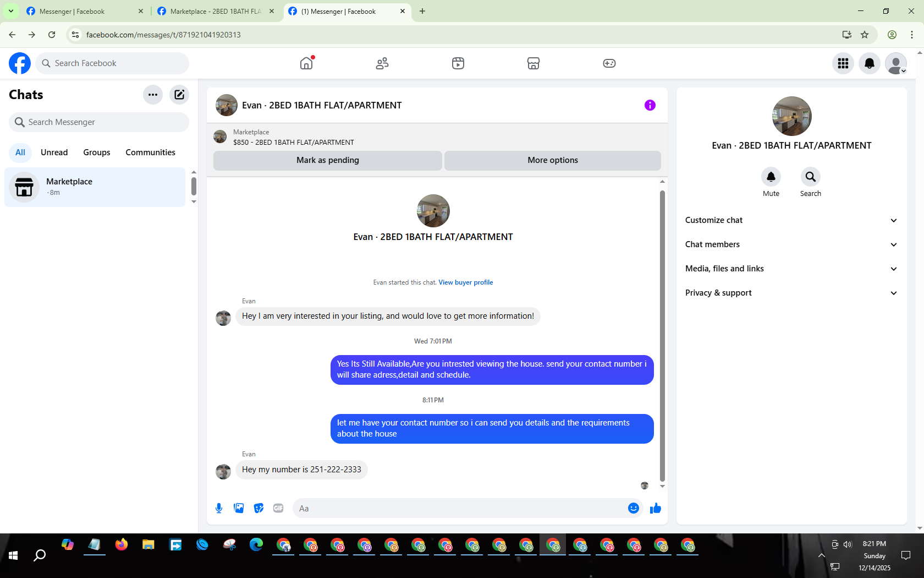Select the All chats filter
This screenshot has width=924, height=578.
20,152
